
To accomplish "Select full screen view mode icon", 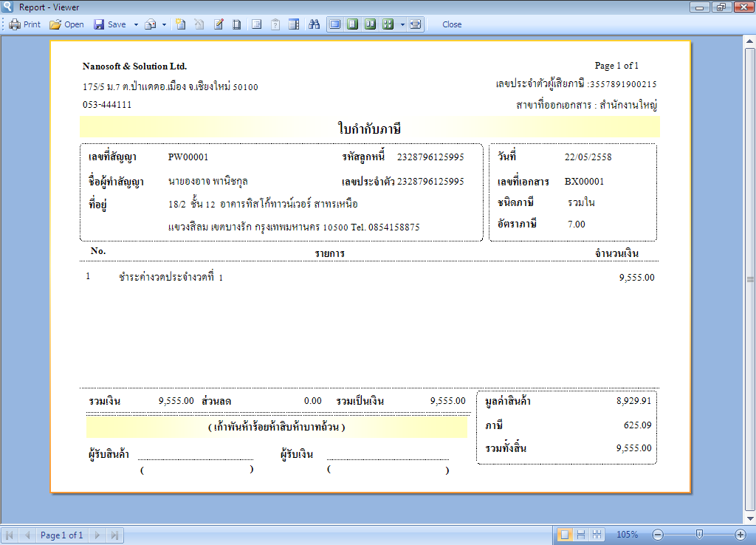I will pos(335,24).
